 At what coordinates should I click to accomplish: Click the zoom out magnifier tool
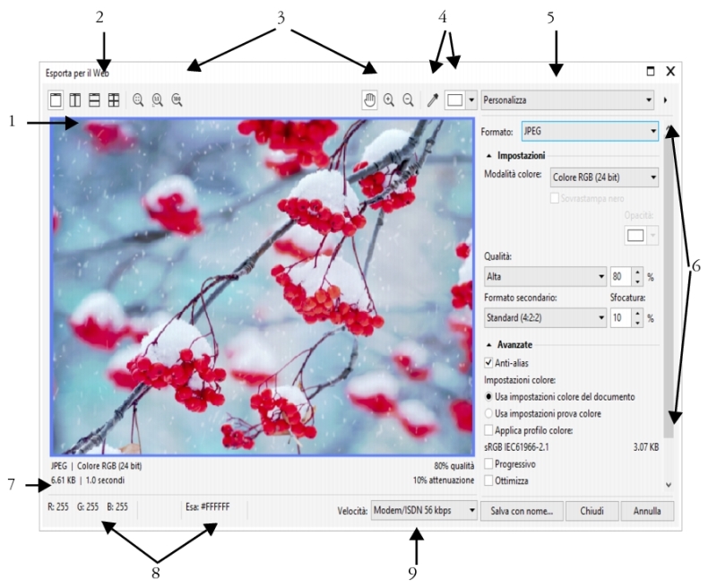[x=408, y=100]
